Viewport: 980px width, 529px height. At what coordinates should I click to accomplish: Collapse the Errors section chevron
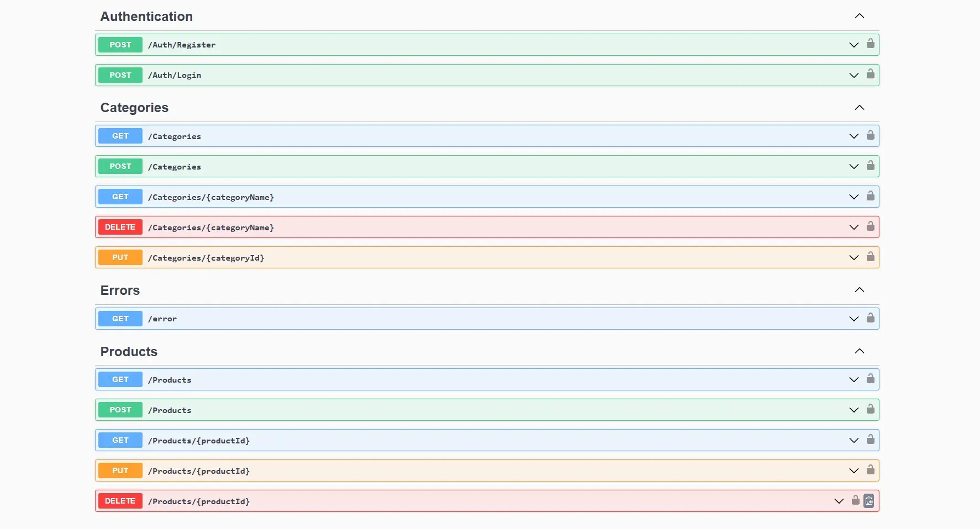pos(860,290)
